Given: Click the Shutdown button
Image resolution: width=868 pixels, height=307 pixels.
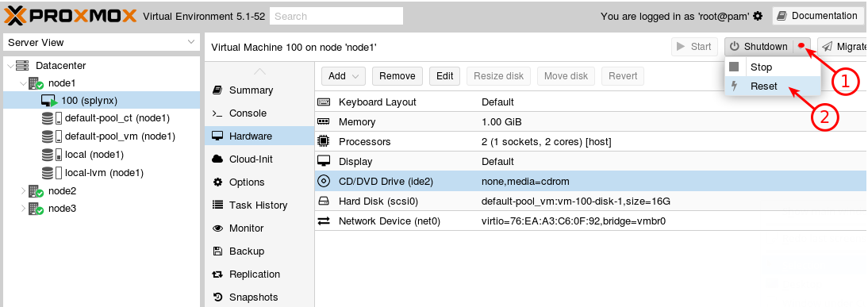Looking at the screenshot, I should [x=759, y=47].
